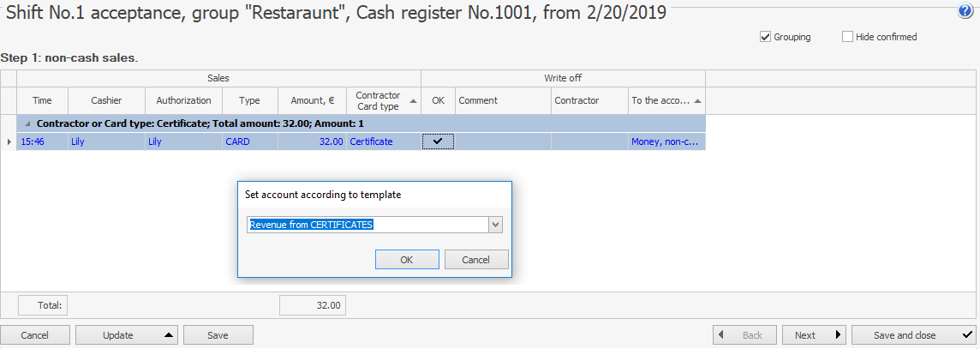The image size is (980, 349).
Task: Open the help question mark icon
Action: [965, 12]
